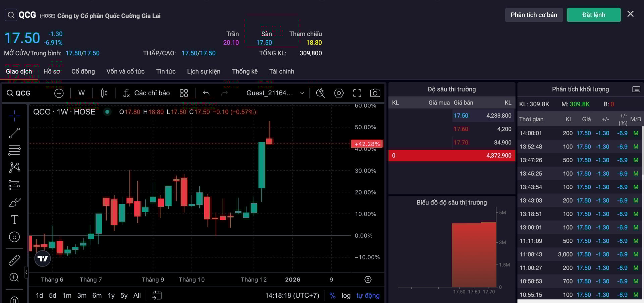644x303 pixels.
Task: Click the Đặt lệnh button
Action: pyautogui.click(x=593, y=15)
